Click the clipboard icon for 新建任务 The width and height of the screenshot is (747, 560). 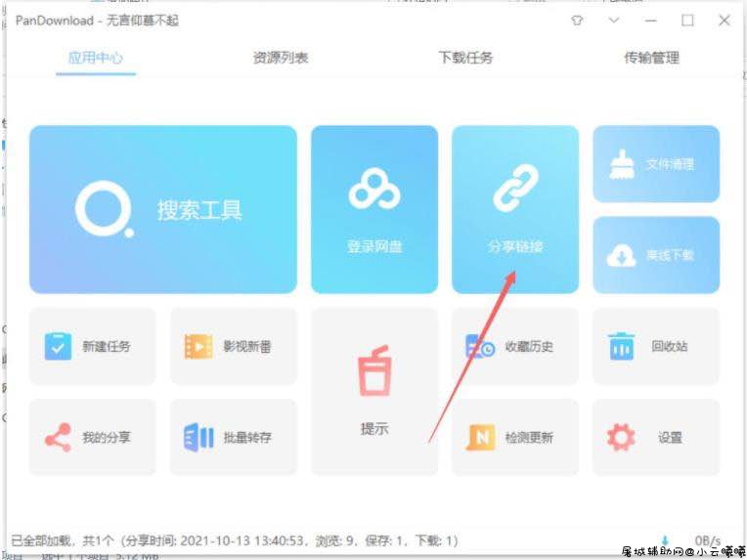tap(58, 346)
